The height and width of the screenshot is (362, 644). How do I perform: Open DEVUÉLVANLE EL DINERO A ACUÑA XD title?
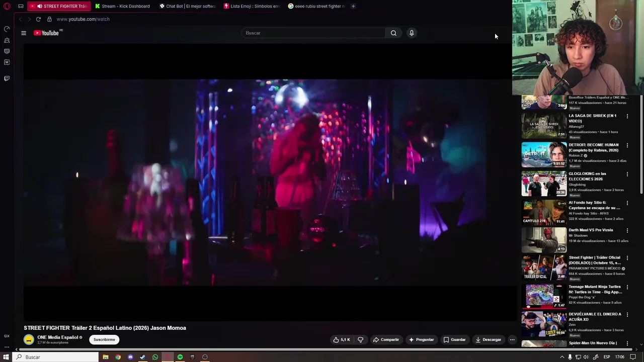595,317
